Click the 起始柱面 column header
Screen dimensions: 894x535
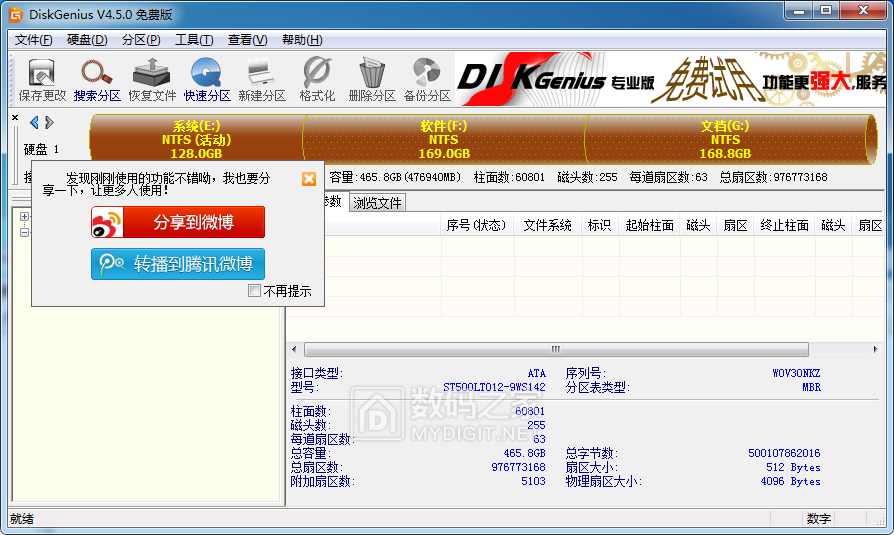point(649,226)
